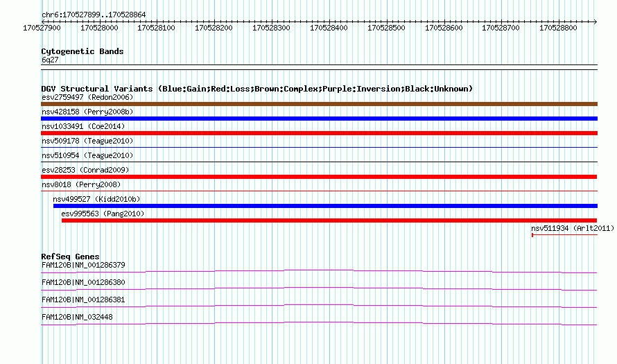Click the brown esv2759497 complex variant bar
617x364 pixels.
(x=319, y=104)
